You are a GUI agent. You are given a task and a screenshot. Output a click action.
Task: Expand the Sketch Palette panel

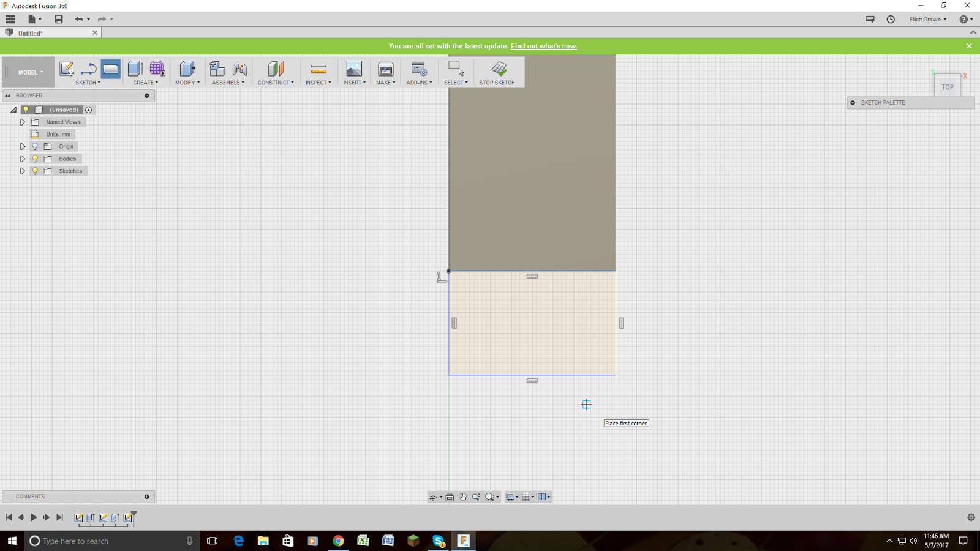(x=853, y=103)
